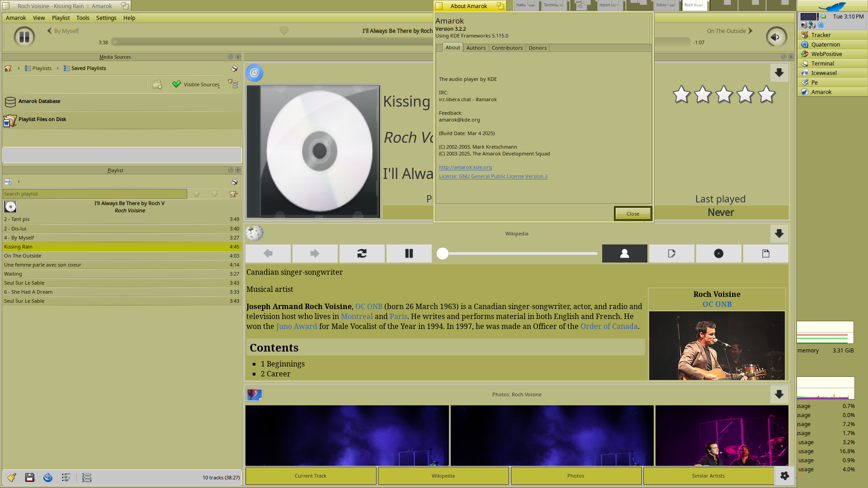Save the playlist with floppy icon
Screen dimensions: 868x488
pos(30,478)
